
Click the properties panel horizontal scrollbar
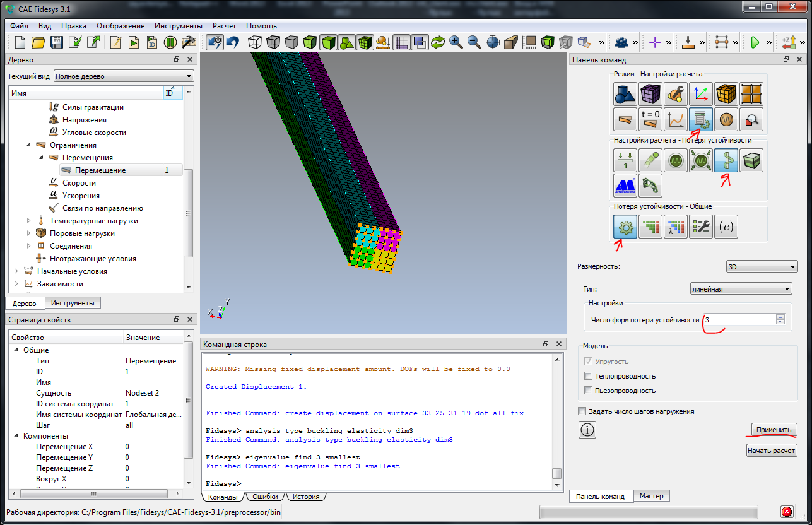click(x=95, y=493)
